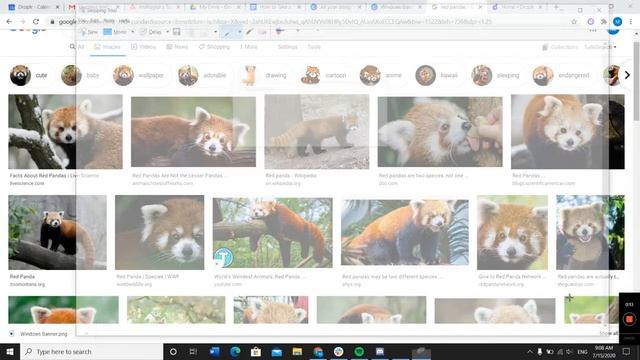Select the 'anime' suggestion chip
Viewport: 640px width, 360px height.
pyautogui.click(x=382, y=75)
